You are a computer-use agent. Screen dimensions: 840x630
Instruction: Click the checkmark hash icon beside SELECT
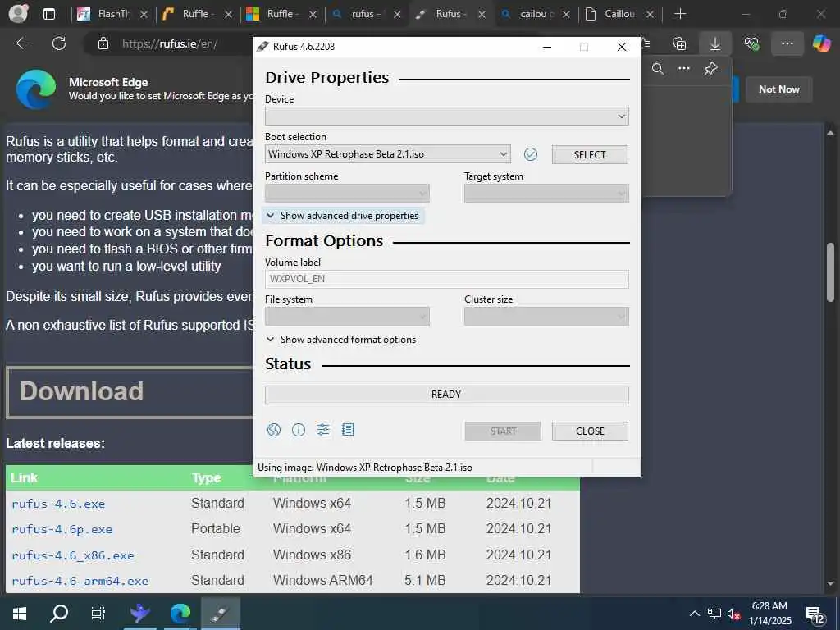[x=531, y=154]
